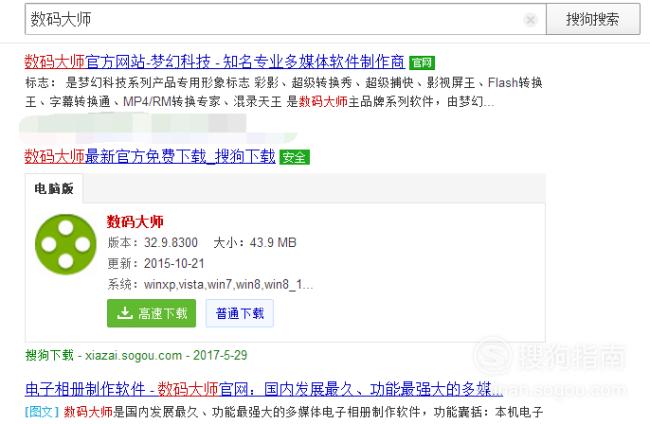The height and width of the screenshot is (424, 650).
Task: Click the system text winxp,vista,win7
Action: pos(228,285)
